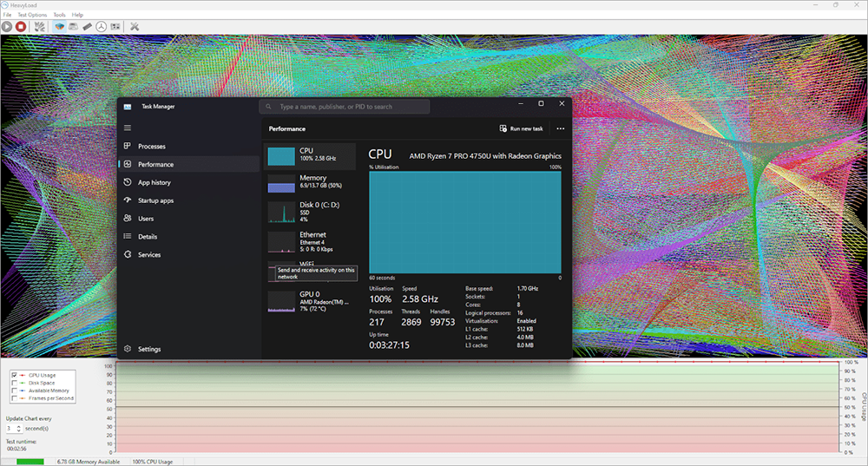Open options via crossed tools icon
The height and width of the screenshot is (466, 868).
134,26
